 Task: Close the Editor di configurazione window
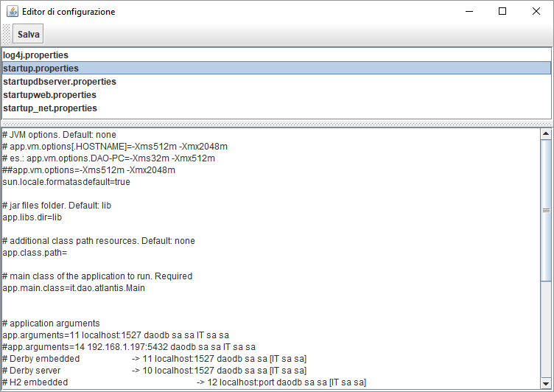(x=536, y=11)
